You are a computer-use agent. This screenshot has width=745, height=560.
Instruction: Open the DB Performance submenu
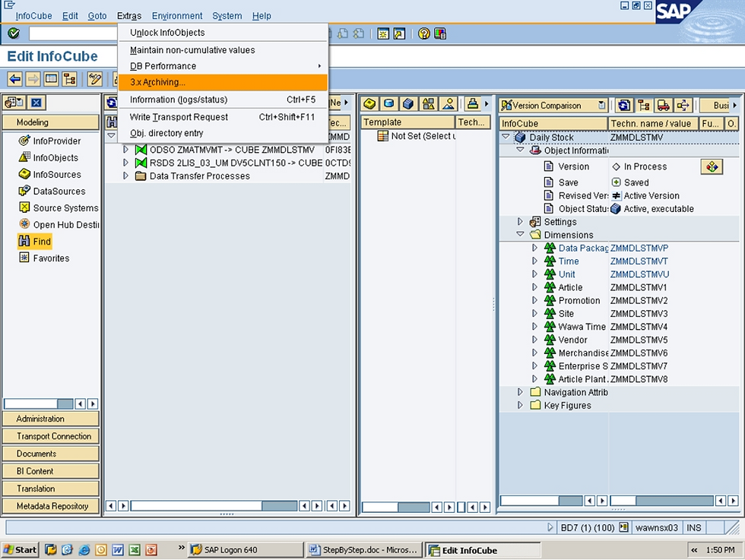222,66
